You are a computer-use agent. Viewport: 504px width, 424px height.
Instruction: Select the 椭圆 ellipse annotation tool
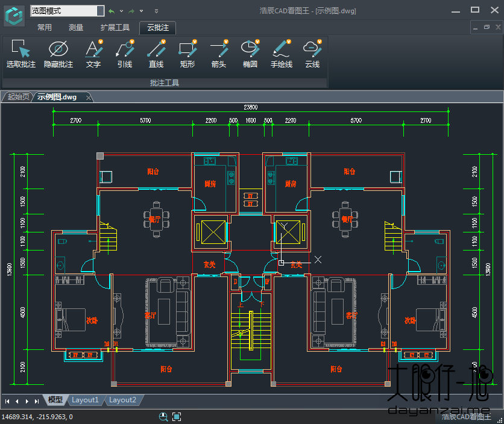250,54
